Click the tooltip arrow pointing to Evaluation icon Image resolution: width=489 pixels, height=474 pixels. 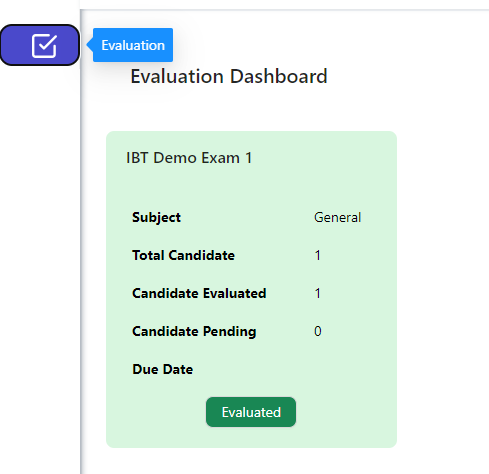[x=90, y=45]
